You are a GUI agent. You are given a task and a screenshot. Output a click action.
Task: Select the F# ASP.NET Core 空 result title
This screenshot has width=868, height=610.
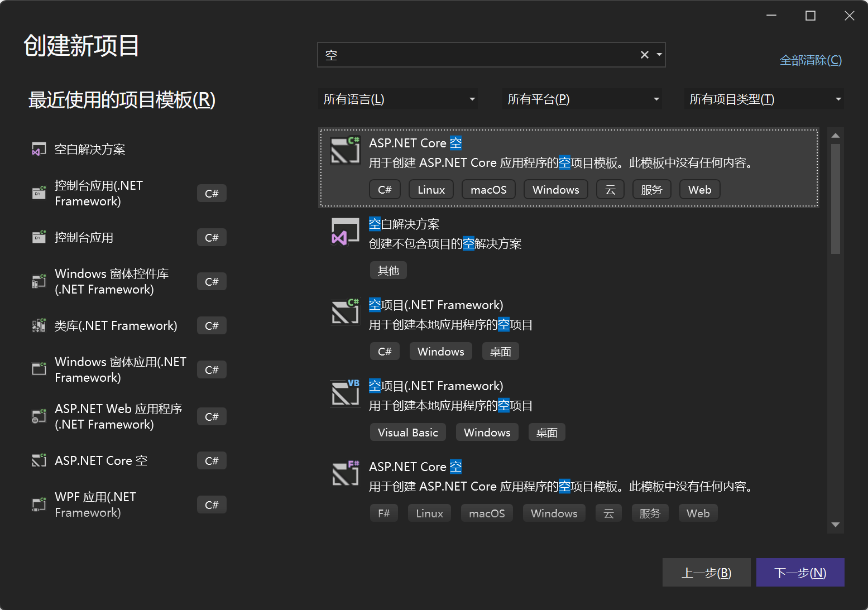(415, 467)
